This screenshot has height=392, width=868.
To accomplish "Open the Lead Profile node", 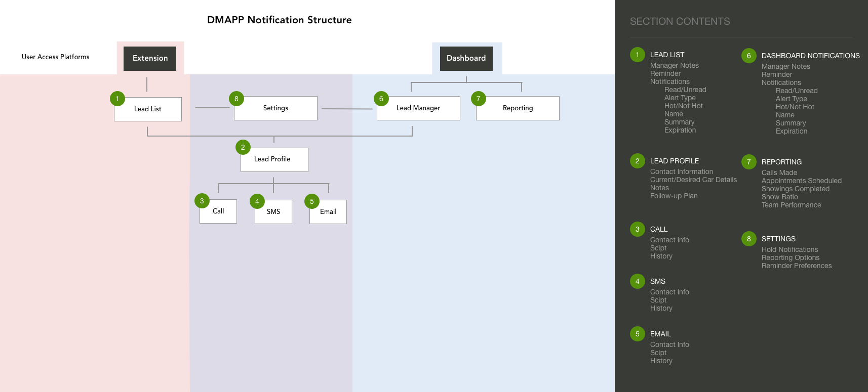I will coord(274,160).
